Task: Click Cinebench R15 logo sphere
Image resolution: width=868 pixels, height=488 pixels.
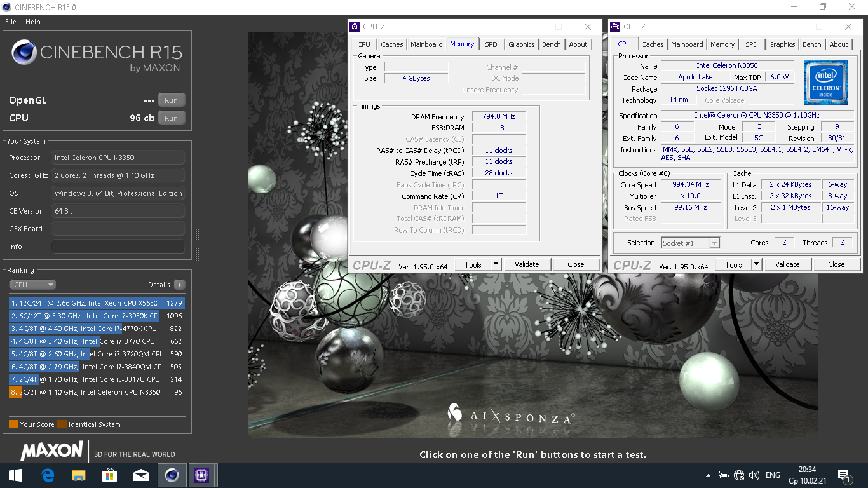Action: 24,52
